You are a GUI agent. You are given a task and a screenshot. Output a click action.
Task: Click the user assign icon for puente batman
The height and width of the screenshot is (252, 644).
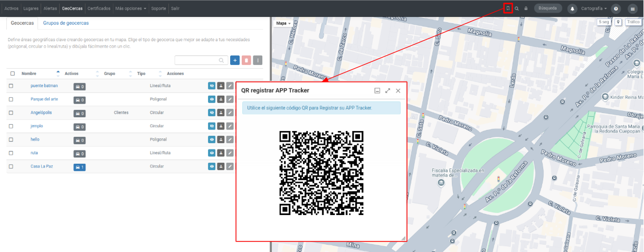(x=221, y=86)
